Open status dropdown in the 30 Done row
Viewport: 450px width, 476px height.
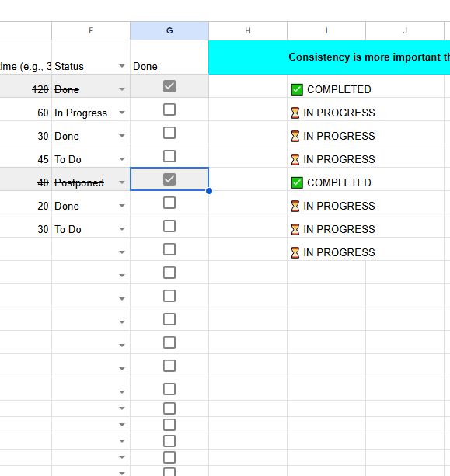click(122, 136)
